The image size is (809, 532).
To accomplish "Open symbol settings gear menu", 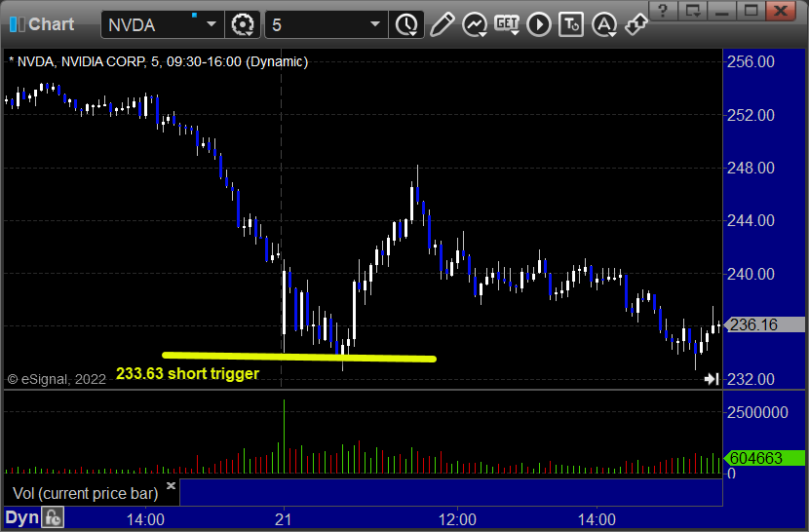I will click(243, 24).
